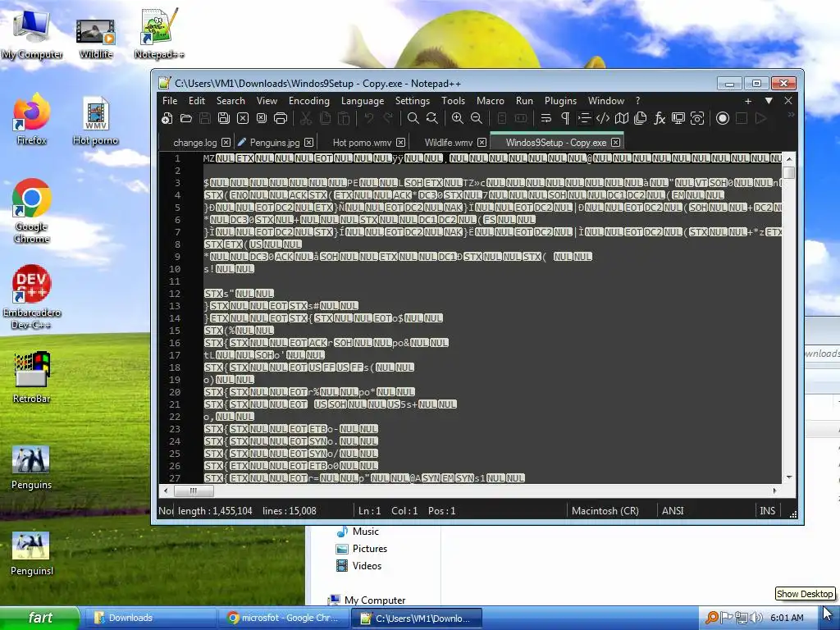Open the ? help menu
The image size is (840, 630).
click(x=637, y=101)
